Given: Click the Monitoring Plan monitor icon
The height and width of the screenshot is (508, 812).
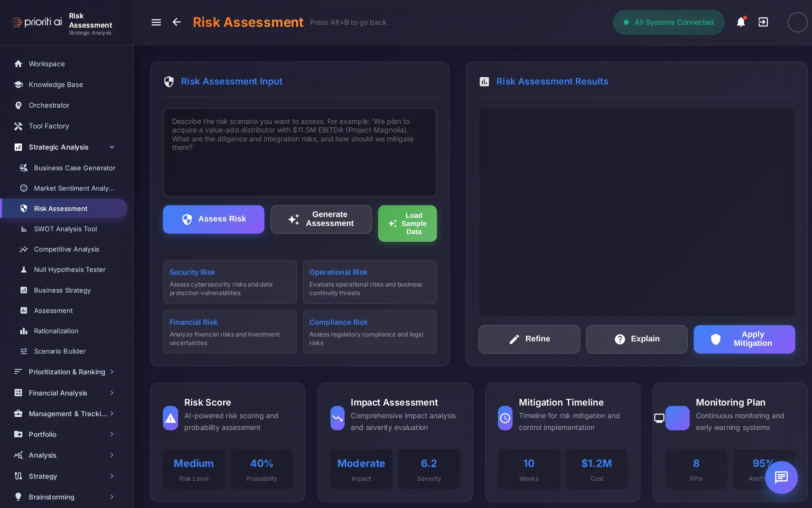Looking at the screenshot, I should point(659,418).
